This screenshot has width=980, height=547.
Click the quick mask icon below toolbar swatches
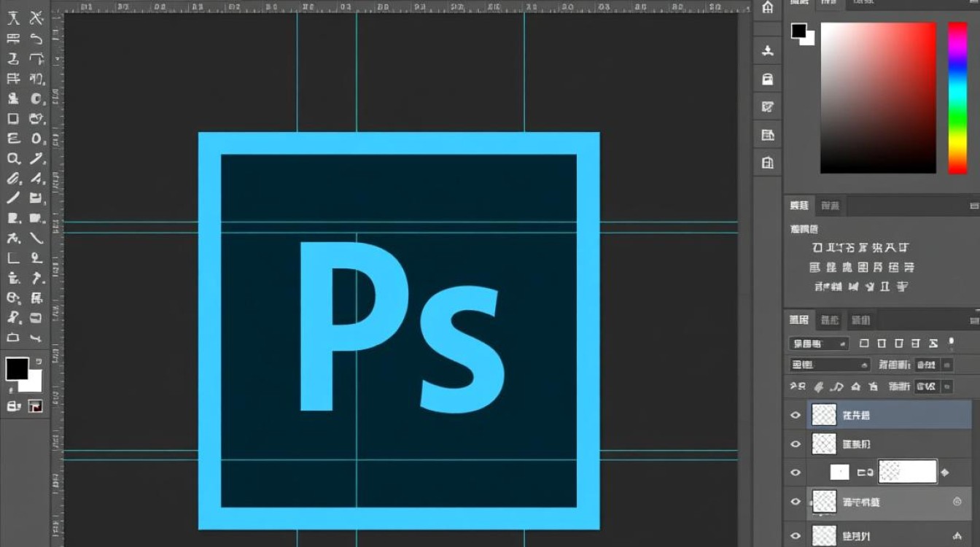tap(13, 406)
